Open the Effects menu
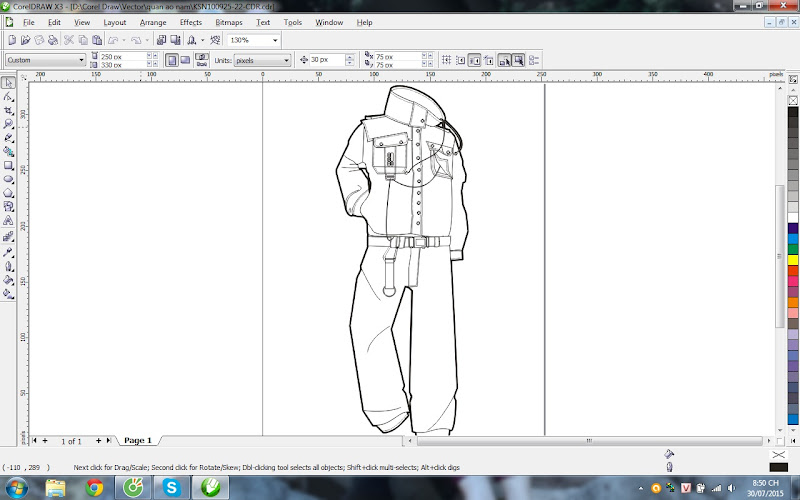Screen dimensions: 800x500 point(190,21)
